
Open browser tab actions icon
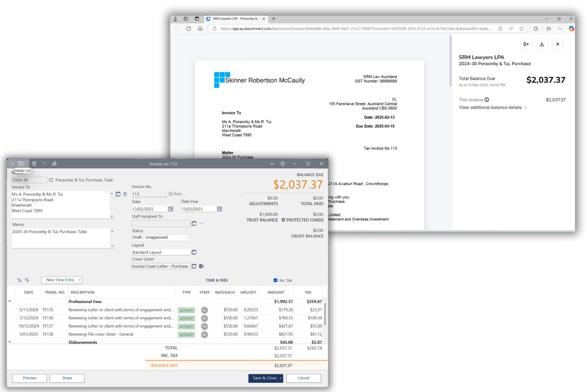197,19
